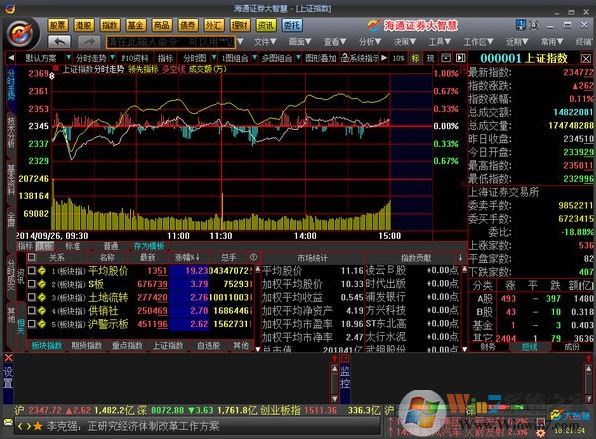Expand the 1图组合 dropdown arrow
Image resolution: width=596 pixels, height=439 pixels.
click(x=255, y=58)
